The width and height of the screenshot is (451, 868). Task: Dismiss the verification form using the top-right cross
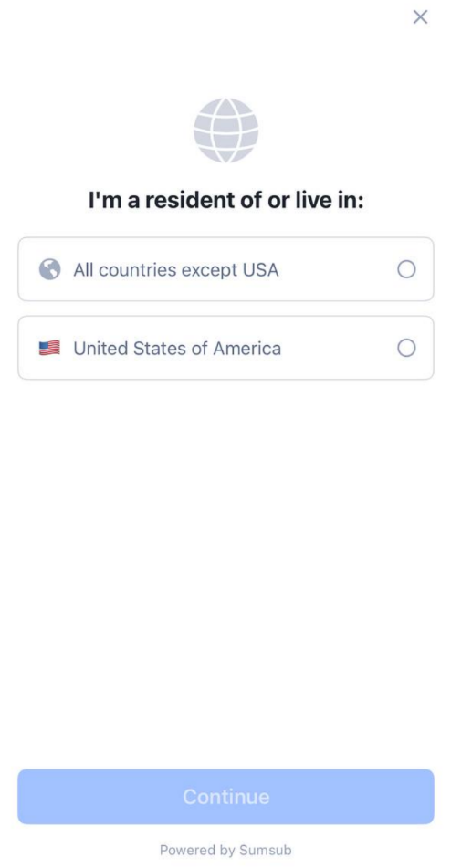point(421,17)
